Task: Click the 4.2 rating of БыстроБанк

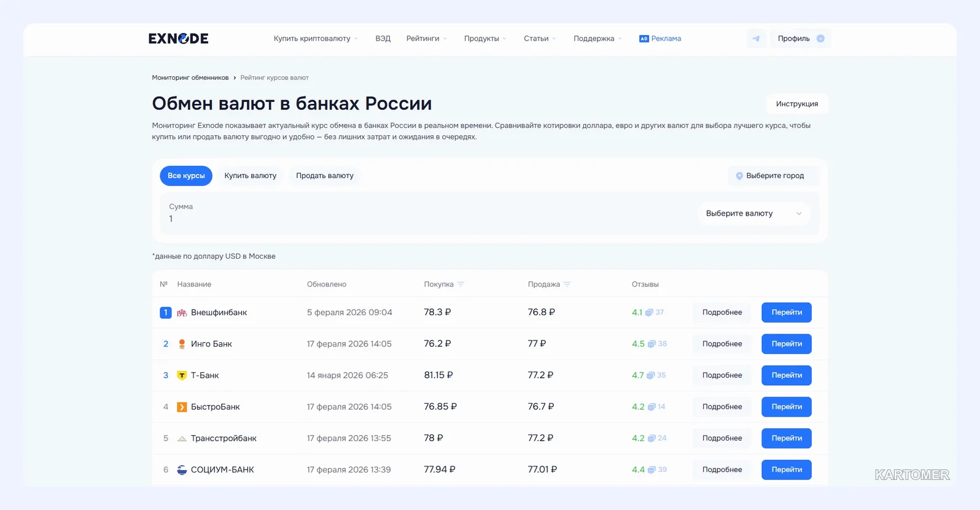Action: tap(638, 407)
